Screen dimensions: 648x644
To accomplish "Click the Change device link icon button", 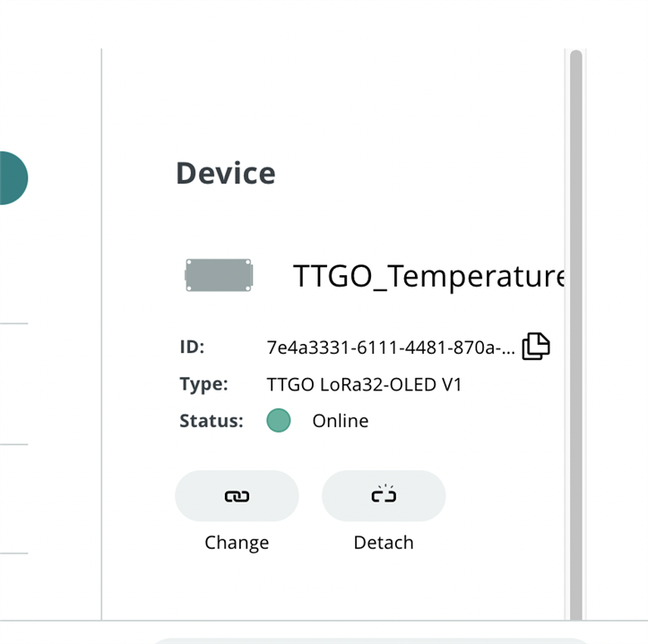I will pyautogui.click(x=237, y=495).
